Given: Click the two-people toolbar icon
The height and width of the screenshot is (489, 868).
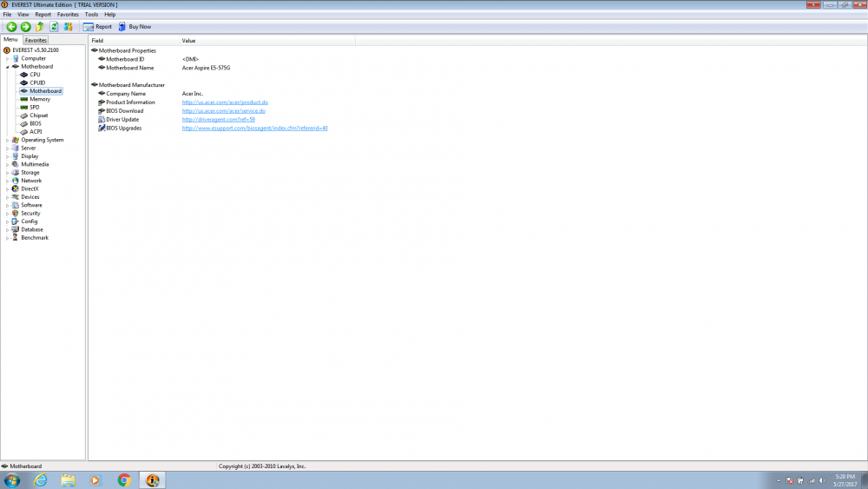Looking at the screenshot, I should point(68,27).
